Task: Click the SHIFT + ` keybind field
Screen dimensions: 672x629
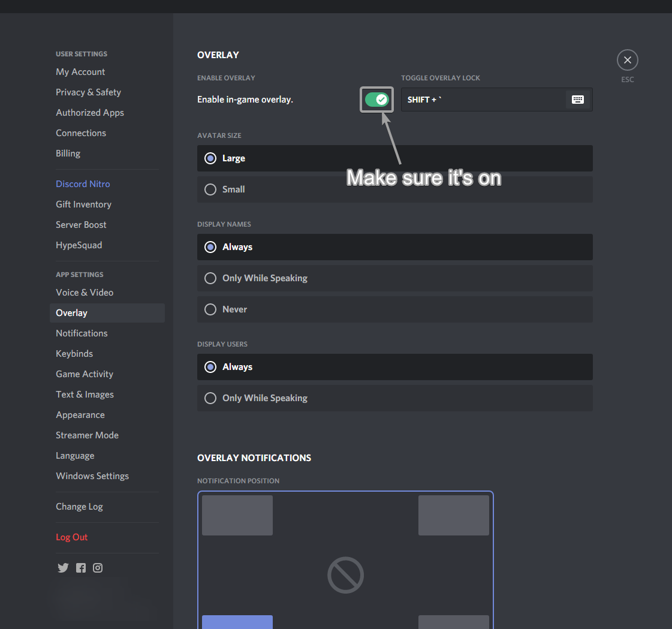Action: coord(497,100)
